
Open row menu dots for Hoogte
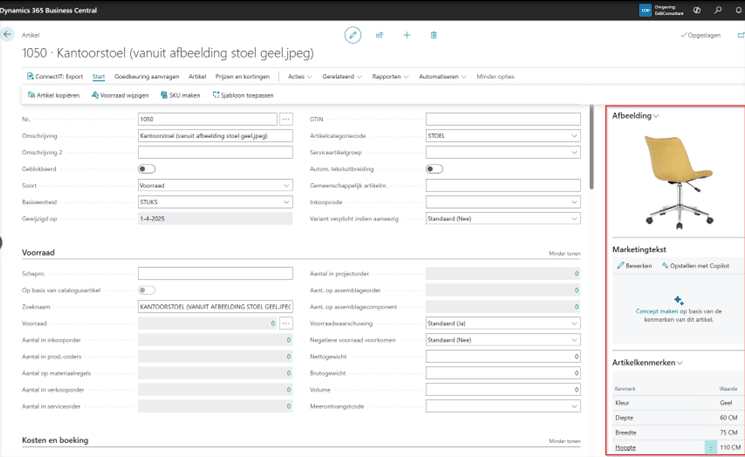click(711, 447)
